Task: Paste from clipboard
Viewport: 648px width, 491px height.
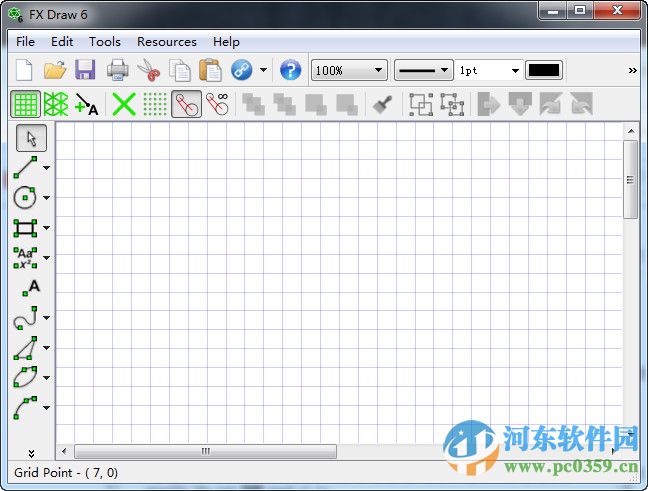Action: click(210, 70)
